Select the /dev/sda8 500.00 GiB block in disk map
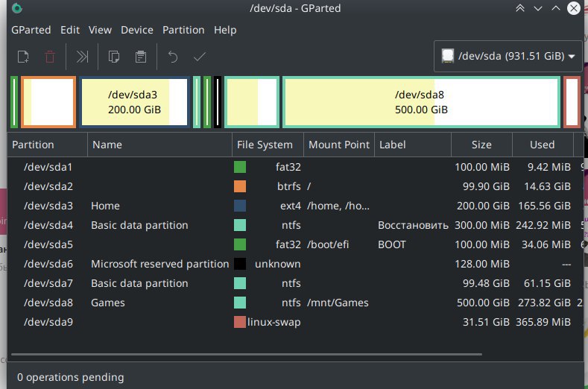Screen dimensions: 588x389 (422, 102)
